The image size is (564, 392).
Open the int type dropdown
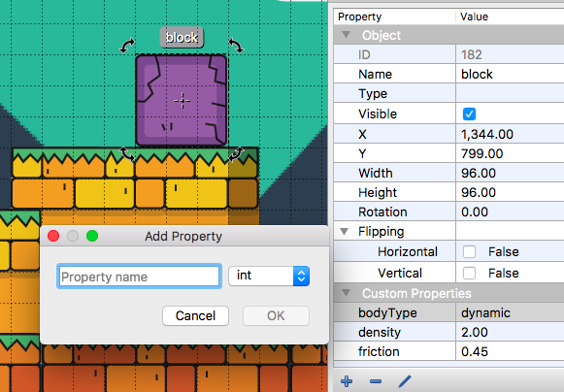tap(269, 276)
